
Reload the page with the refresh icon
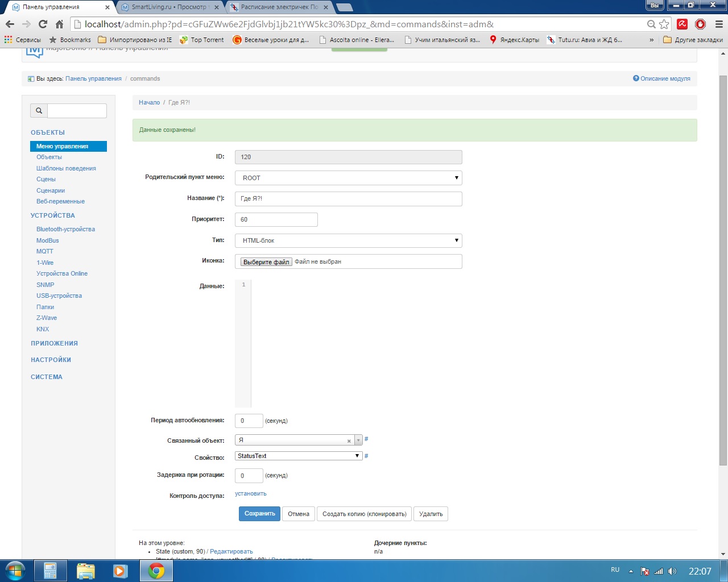tap(43, 24)
